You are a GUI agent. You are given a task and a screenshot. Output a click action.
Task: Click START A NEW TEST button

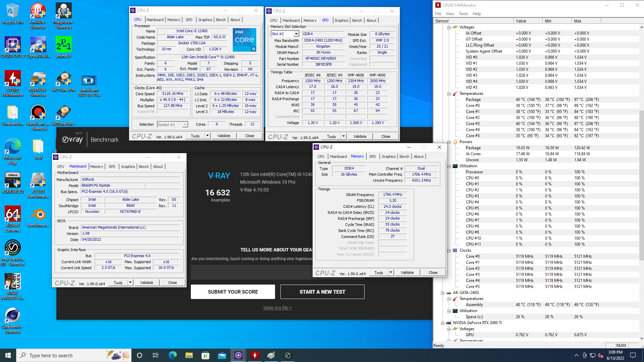pos(322,292)
